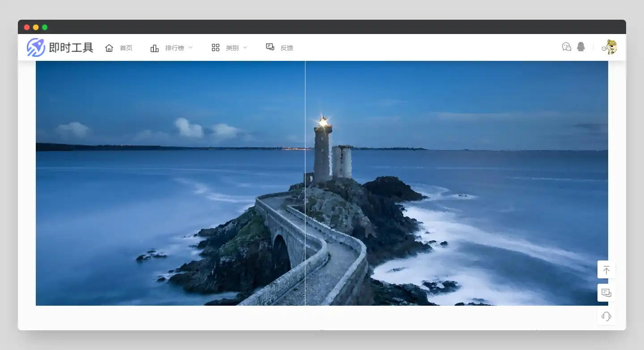Open the 类别 menu
This screenshot has width=644, height=350.
232,48
